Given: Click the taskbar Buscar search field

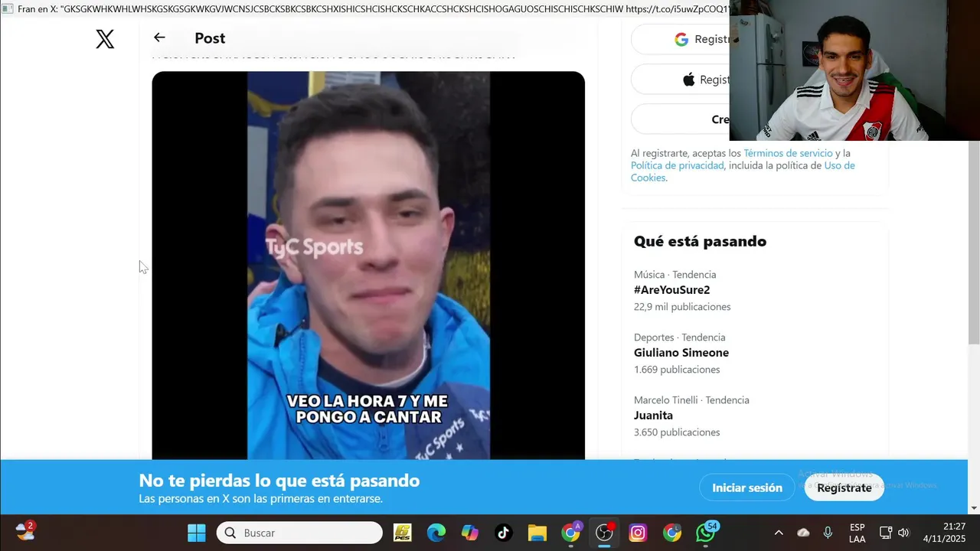Looking at the screenshot, I should pos(299,533).
